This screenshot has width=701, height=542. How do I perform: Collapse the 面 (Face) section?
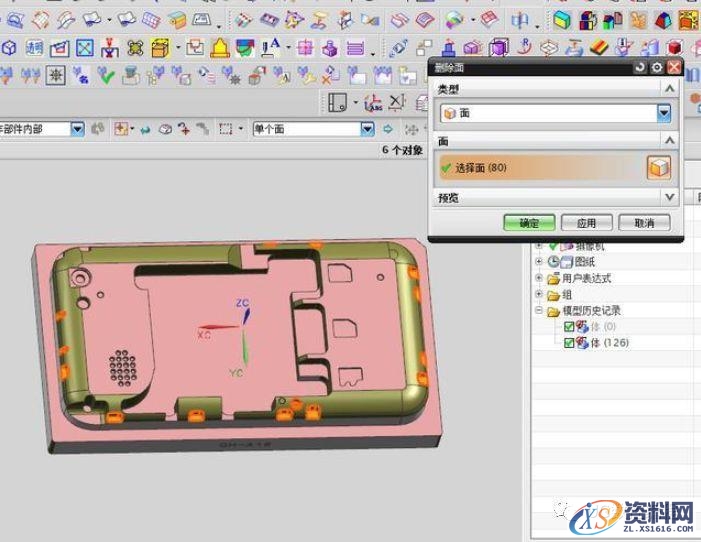pos(669,141)
